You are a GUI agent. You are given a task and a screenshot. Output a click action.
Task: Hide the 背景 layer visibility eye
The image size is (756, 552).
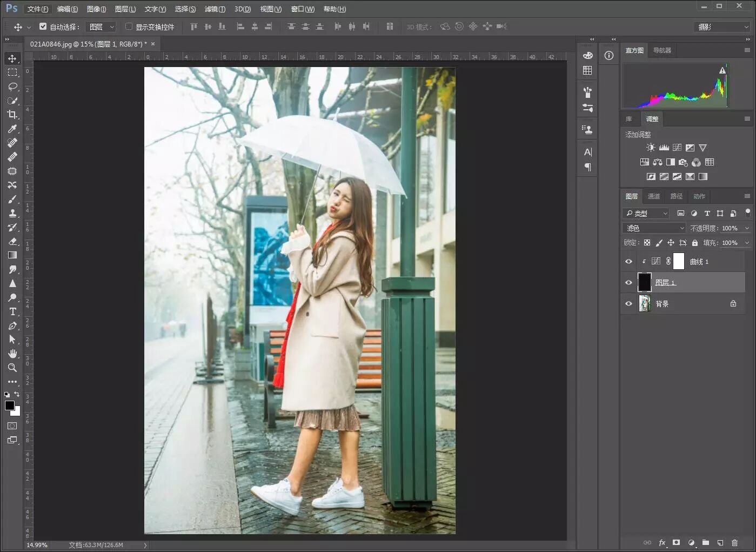[628, 304]
